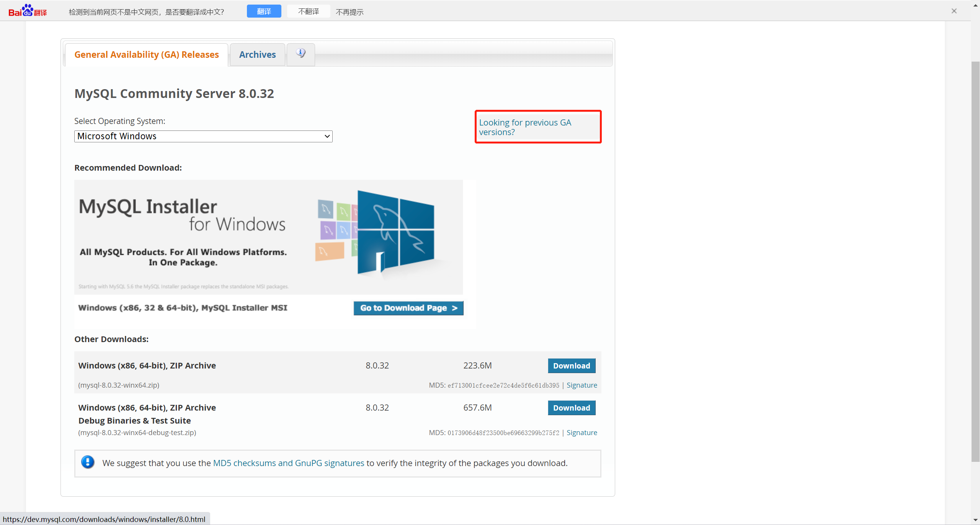Click the 223.6M size value

[x=477, y=365]
